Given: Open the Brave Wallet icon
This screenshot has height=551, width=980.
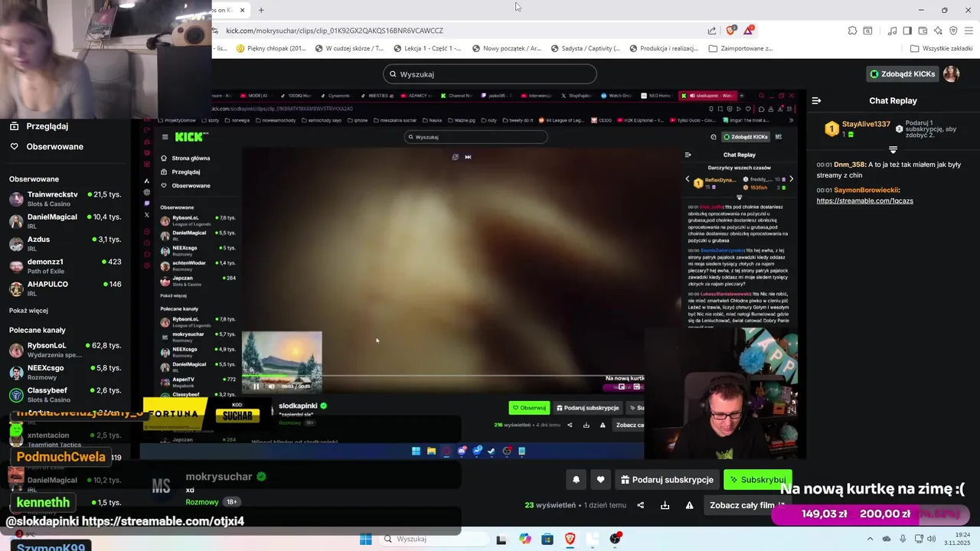Looking at the screenshot, I should click(923, 31).
